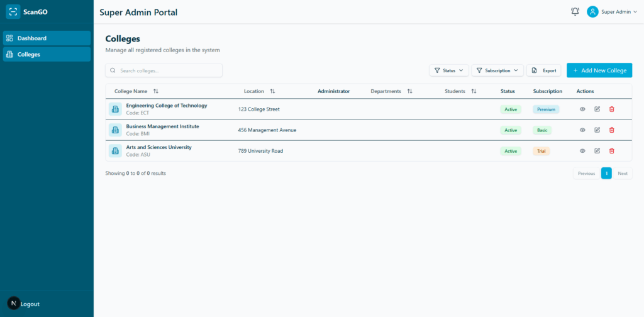The image size is (644, 317).
Task: Edit the Arts and Sciences University entry
Action: click(597, 151)
